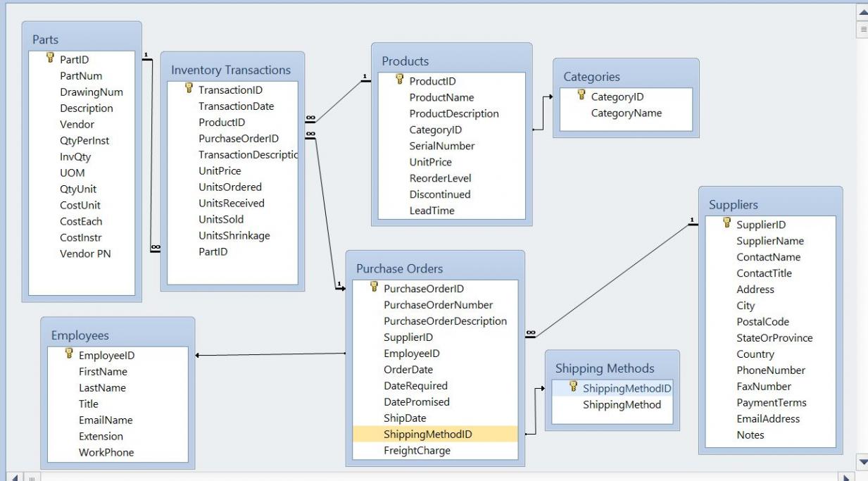Click OrderDate in Purchase Orders
The image size is (868, 481).
pos(408,370)
